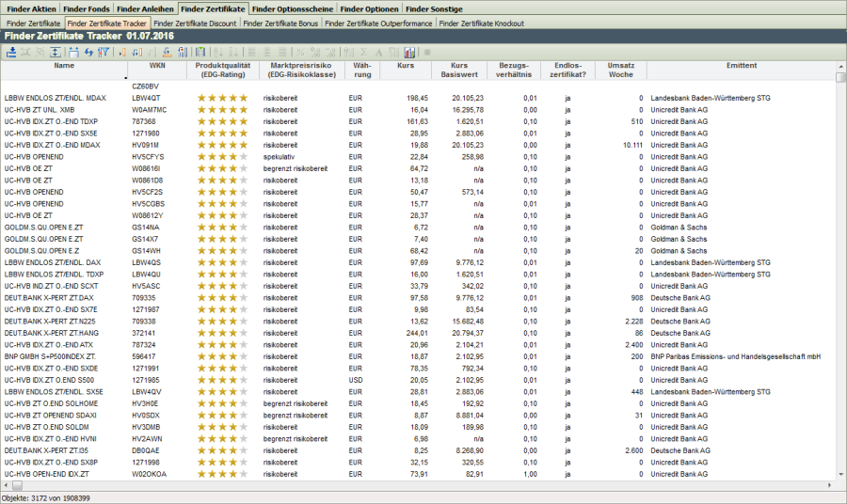This screenshot has height=504, width=847.
Task: Click the Emittent column header
Action: [x=741, y=66]
